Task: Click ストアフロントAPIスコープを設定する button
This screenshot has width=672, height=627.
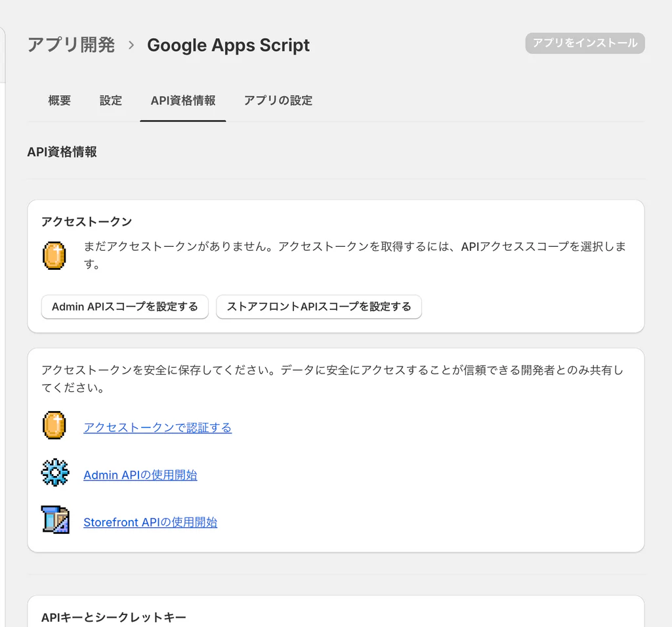Action: pyautogui.click(x=319, y=307)
